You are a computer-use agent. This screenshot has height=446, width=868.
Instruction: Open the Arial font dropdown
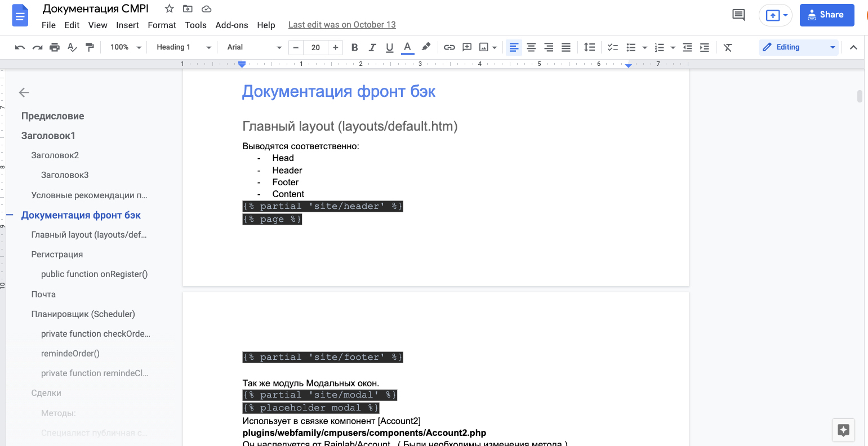click(x=254, y=47)
